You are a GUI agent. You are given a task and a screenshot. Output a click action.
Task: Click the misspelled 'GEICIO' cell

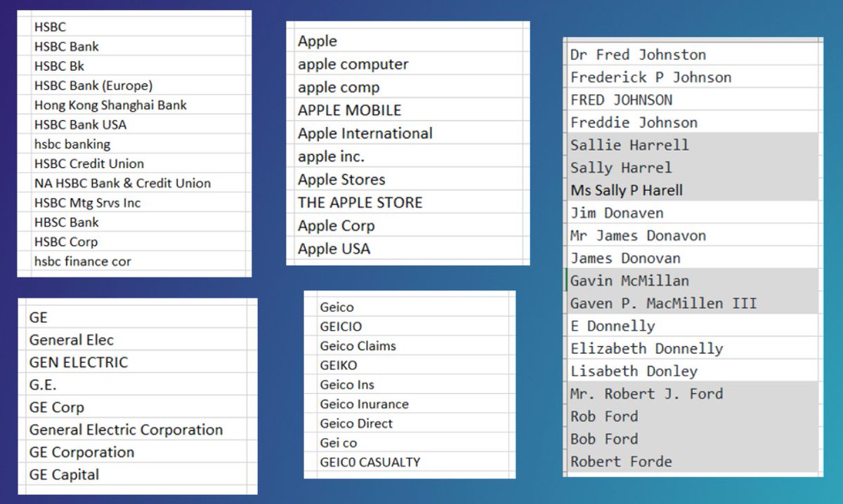(412, 326)
